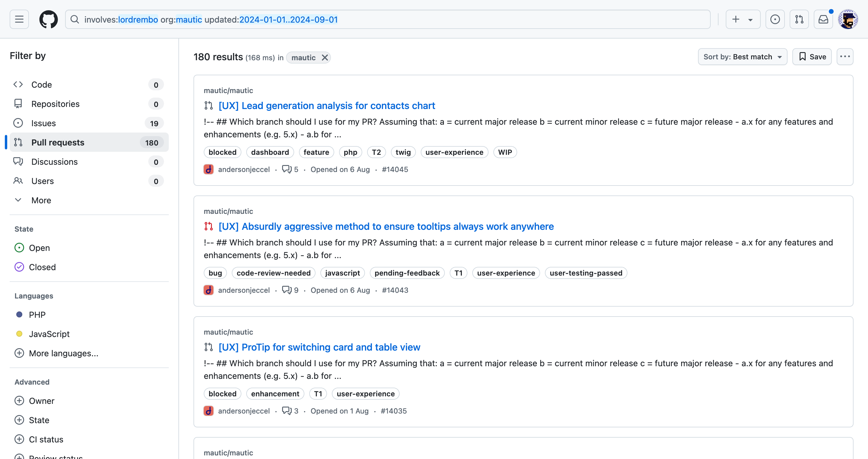The height and width of the screenshot is (459, 868).
Task: Open the user avatar menu
Action: [x=848, y=19]
